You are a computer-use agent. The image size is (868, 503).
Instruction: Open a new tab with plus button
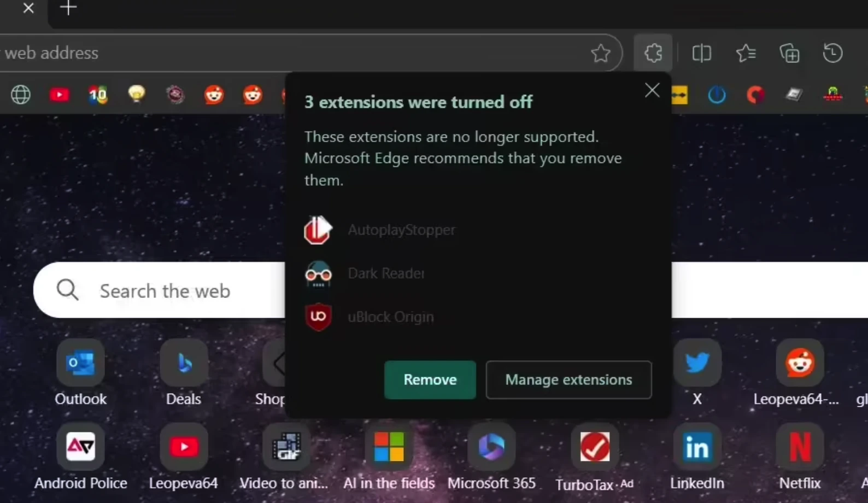click(68, 8)
